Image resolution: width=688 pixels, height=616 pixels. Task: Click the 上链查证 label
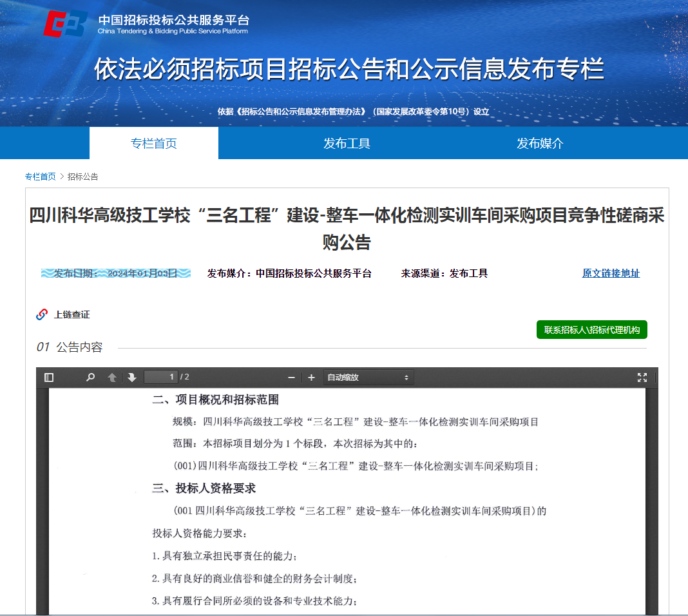72,314
